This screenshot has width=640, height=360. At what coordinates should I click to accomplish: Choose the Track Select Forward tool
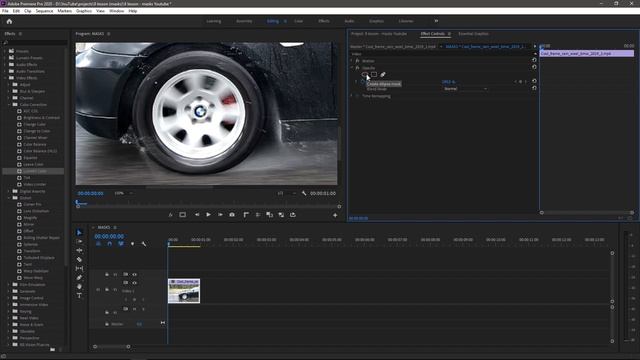pos(79,241)
